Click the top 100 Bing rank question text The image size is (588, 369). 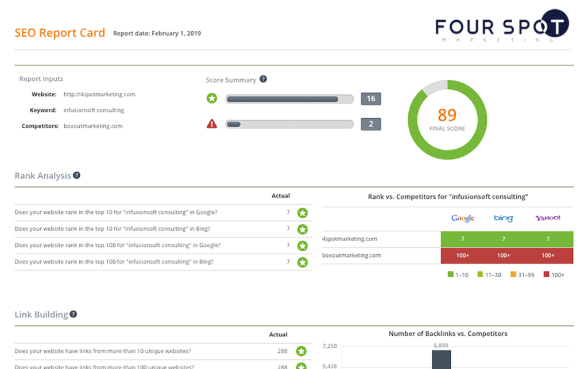click(114, 262)
